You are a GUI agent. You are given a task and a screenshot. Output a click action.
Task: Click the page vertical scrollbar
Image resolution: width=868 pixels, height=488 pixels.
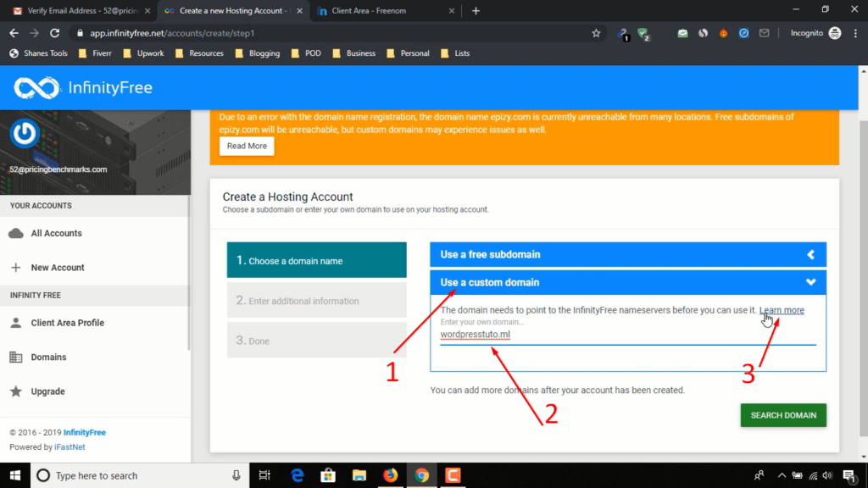click(863, 277)
